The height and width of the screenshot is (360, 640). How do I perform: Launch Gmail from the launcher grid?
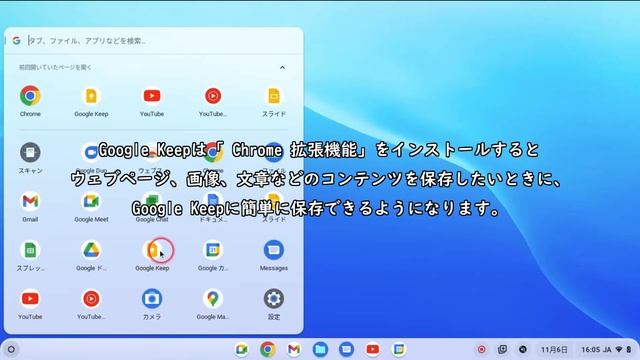click(30, 201)
